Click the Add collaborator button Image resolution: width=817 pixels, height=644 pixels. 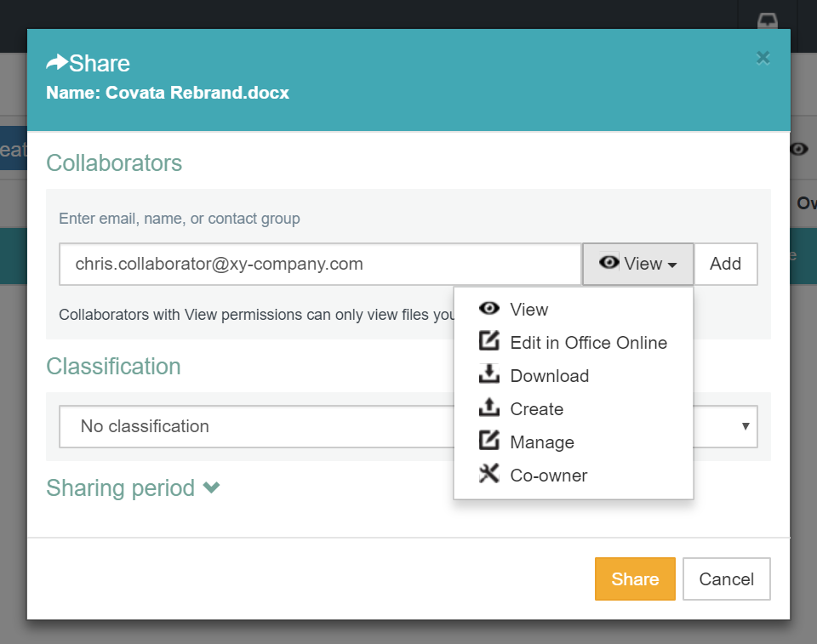(725, 265)
